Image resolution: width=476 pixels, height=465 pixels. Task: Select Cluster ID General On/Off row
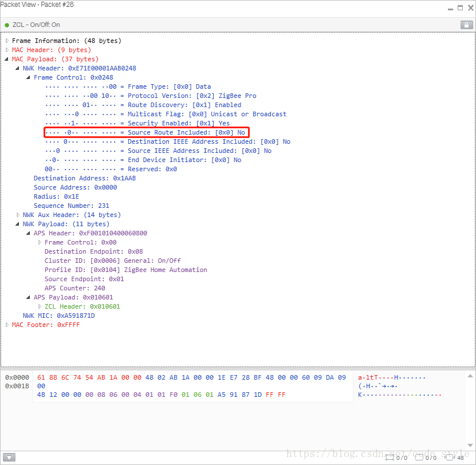[x=113, y=261]
